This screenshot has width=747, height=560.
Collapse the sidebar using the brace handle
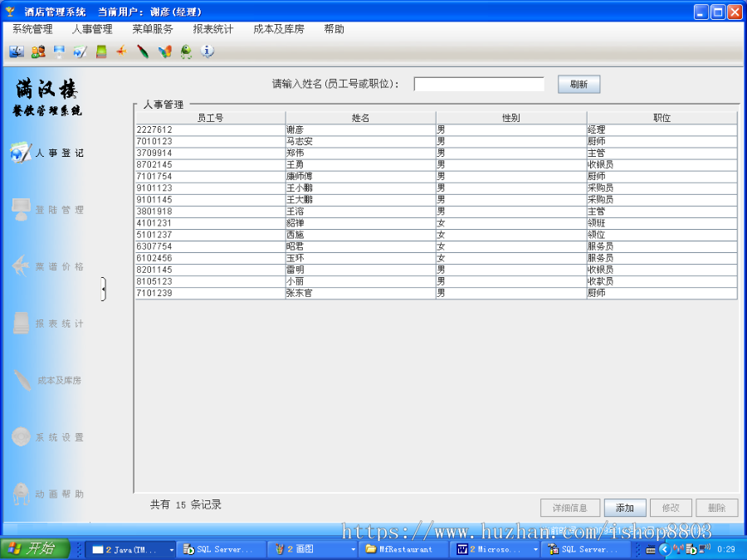[105, 290]
